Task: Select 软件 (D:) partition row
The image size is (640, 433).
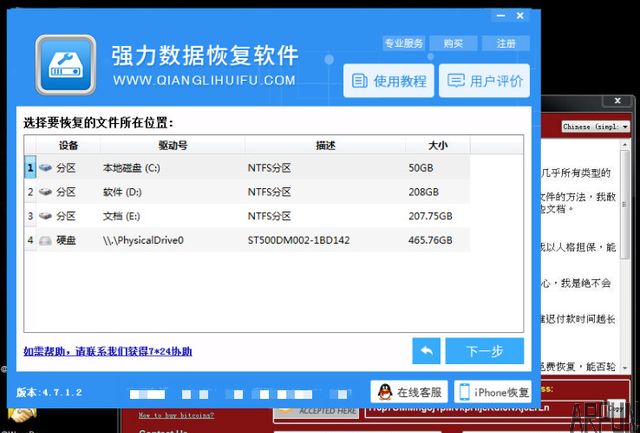Action: click(247, 191)
